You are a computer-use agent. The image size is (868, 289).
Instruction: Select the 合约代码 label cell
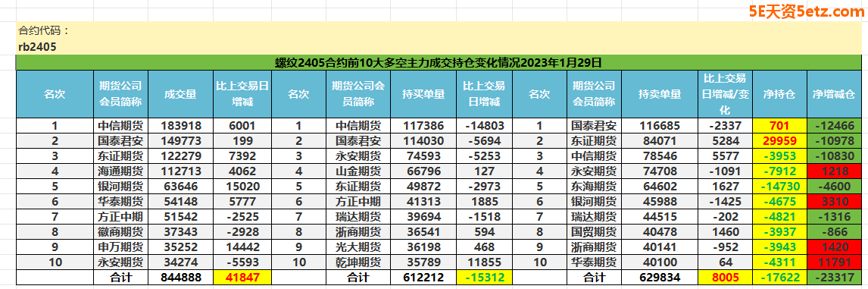point(44,30)
